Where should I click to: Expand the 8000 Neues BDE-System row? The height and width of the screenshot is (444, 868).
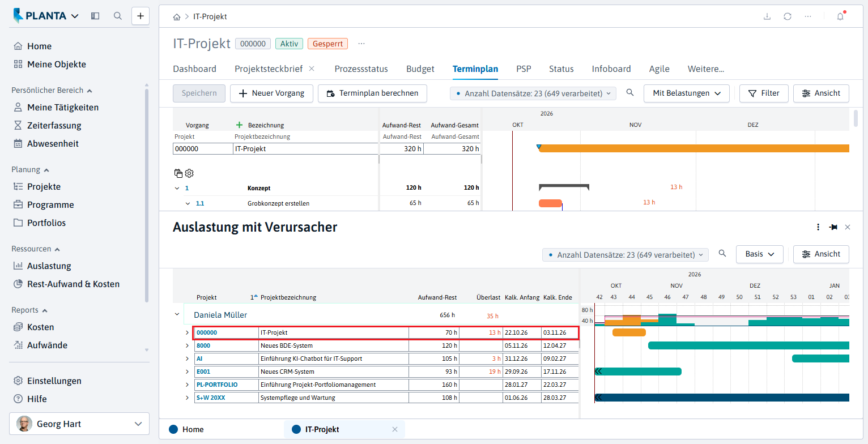pyautogui.click(x=187, y=345)
